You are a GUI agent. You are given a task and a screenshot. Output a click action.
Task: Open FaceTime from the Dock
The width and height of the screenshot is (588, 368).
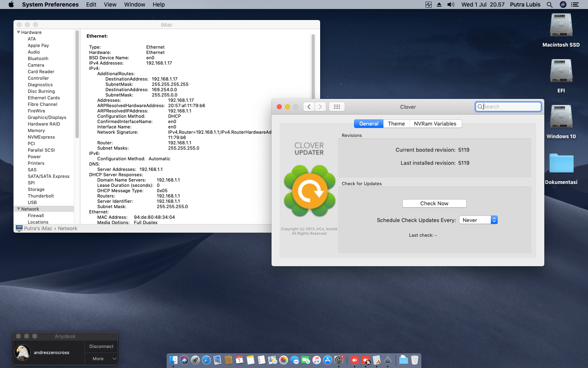click(x=306, y=360)
